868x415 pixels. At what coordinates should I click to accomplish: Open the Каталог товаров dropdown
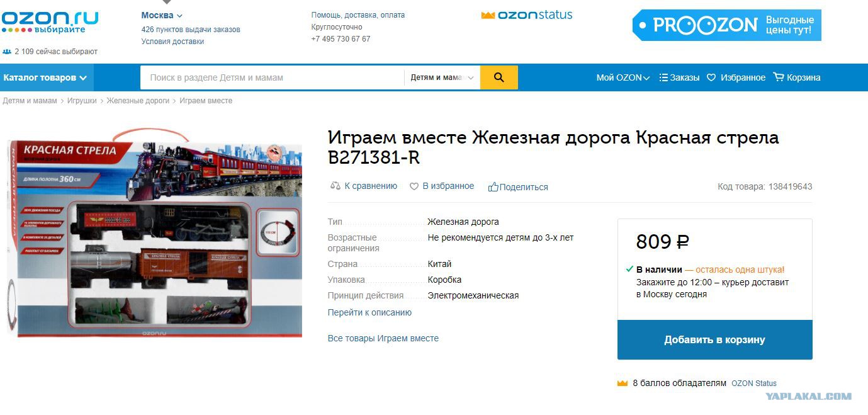47,77
